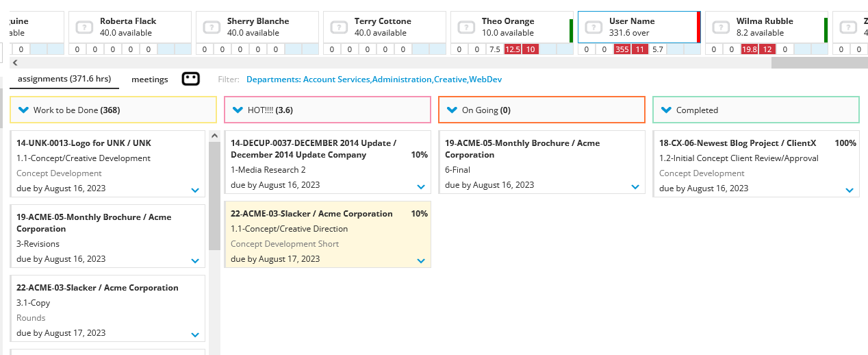The width and height of the screenshot is (868, 355).
Task: Expand the 22-ACME-03-Slacker highlighted card arrow
Action: point(421,260)
